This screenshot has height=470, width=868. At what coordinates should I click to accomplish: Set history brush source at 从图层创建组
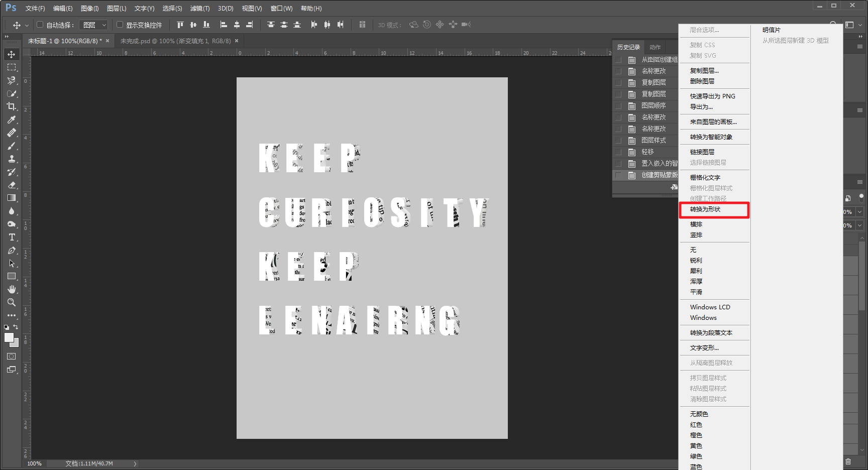pyautogui.click(x=618, y=60)
